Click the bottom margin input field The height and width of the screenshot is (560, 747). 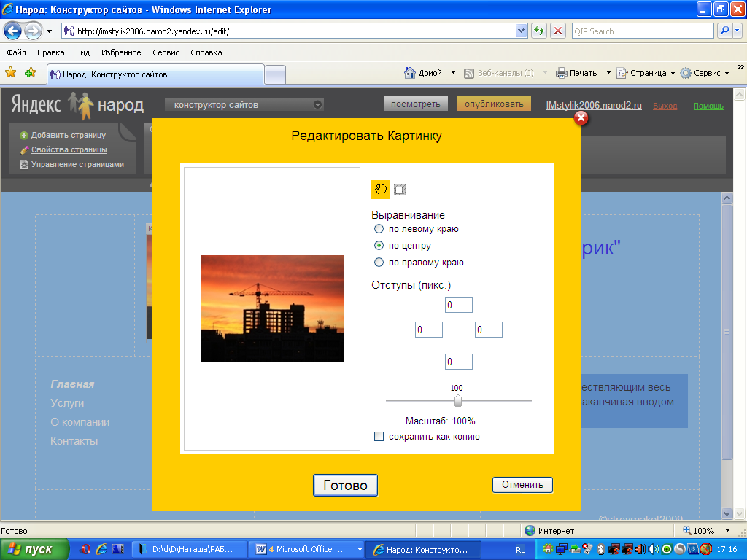458,362
